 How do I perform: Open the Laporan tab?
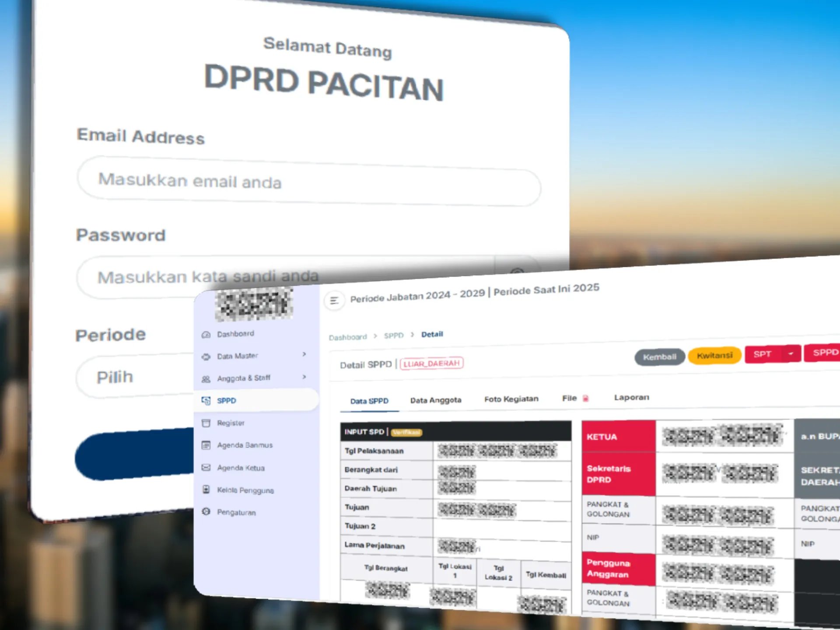(x=631, y=397)
